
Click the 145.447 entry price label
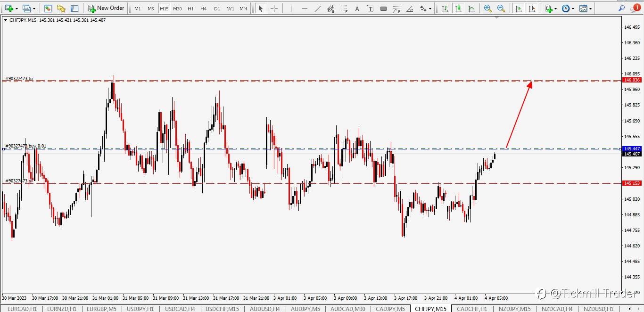(x=631, y=149)
